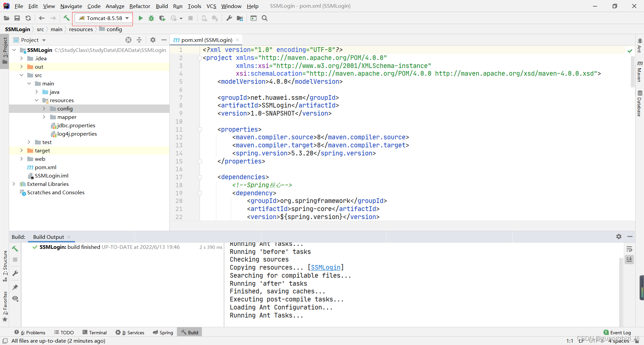Run with coverage icon
Viewport: 644px width, 345px height.
coord(162,18)
